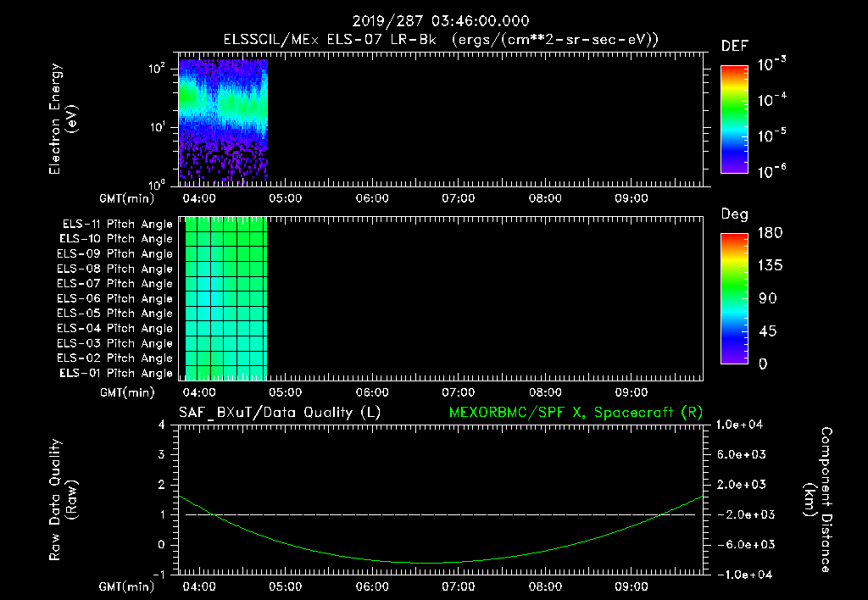Image resolution: width=868 pixels, height=600 pixels.
Task: Click the GMT(min) label under the bottom plot
Action: 126,586
